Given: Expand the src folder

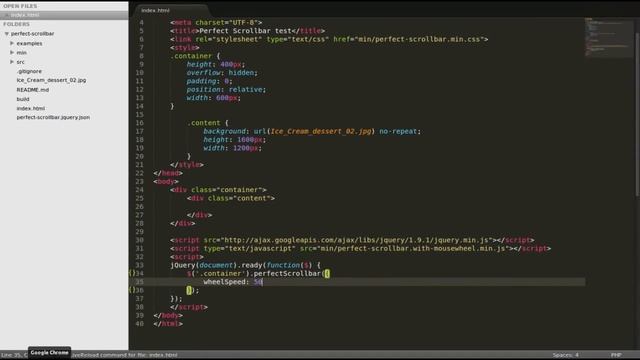Looking at the screenshot, I should (12, 62).
